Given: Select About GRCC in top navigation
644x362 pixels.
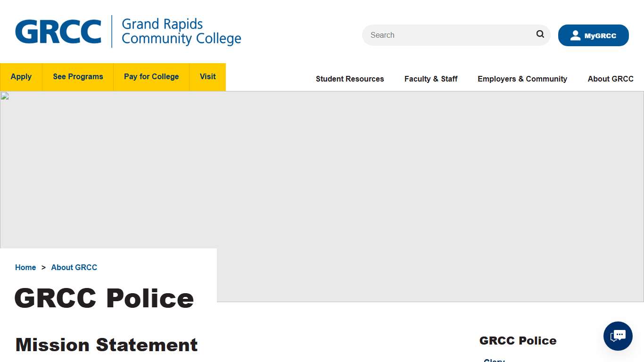Looking at the screenshot, I should tap(610, 79).
